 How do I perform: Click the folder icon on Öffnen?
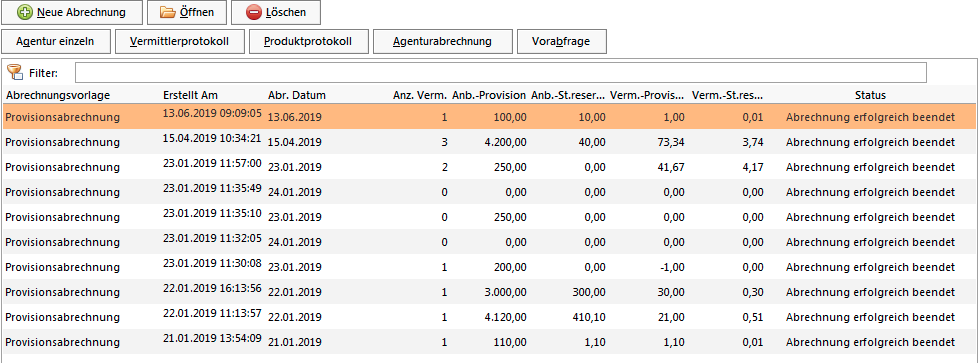tap(167, 12)
